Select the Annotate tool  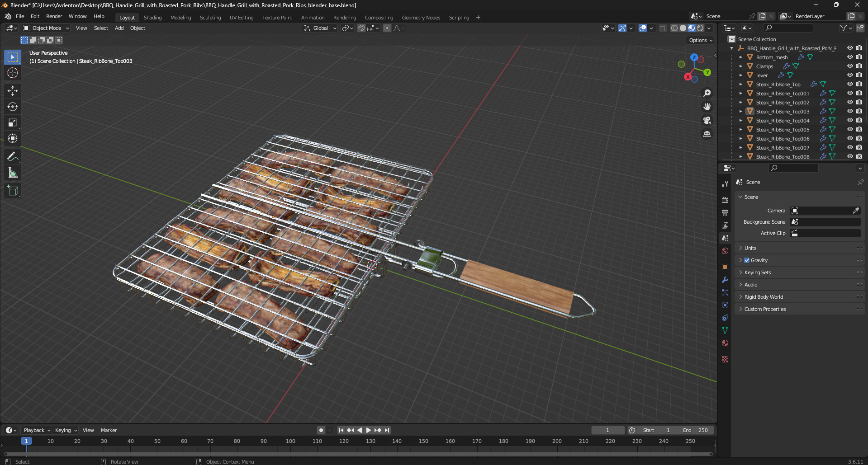(x=13, y=156)
